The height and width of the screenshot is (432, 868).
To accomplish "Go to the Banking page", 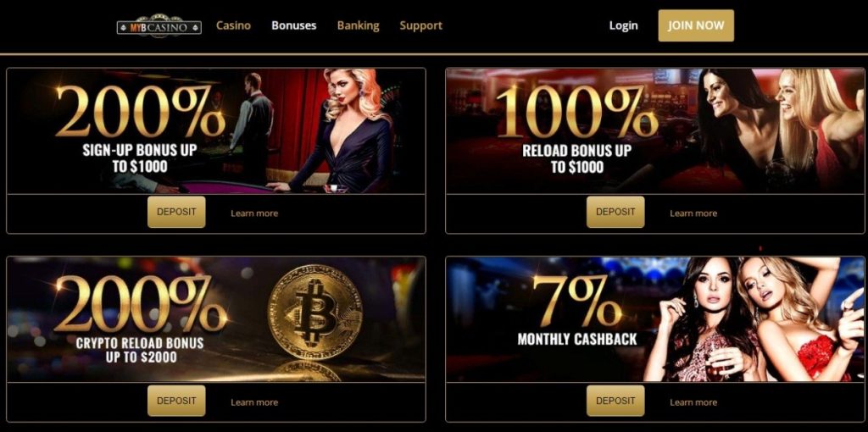I will tap(359, 25).
